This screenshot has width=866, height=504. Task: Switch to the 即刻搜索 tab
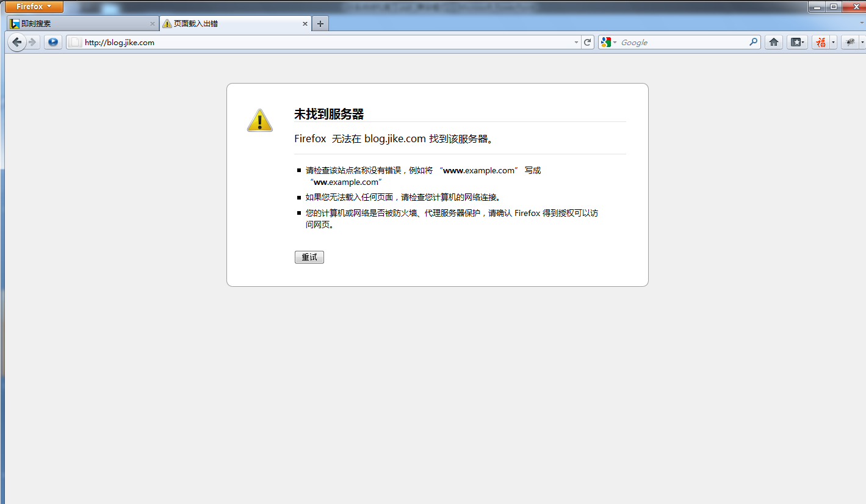83,24
